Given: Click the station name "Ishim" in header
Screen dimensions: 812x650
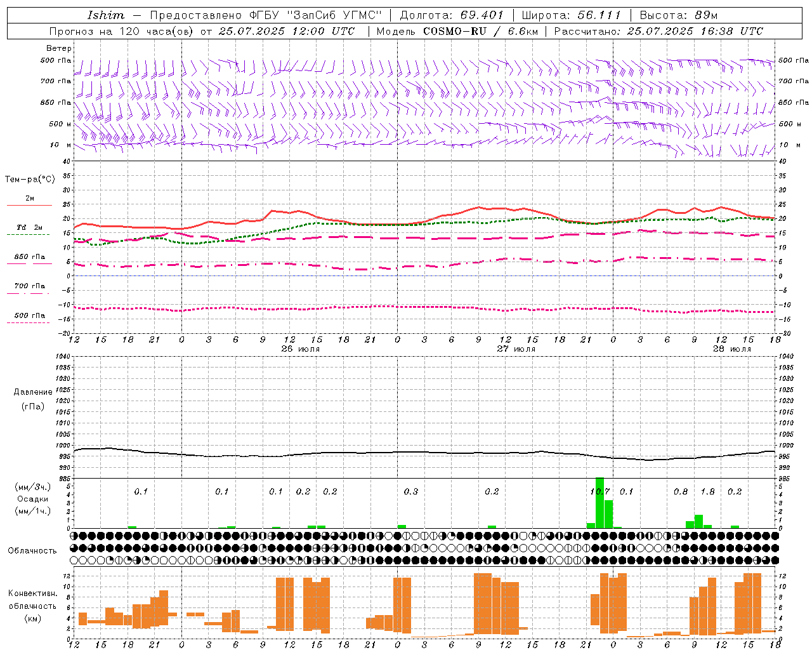Looking at the screenshot, I should pos(106,15).
